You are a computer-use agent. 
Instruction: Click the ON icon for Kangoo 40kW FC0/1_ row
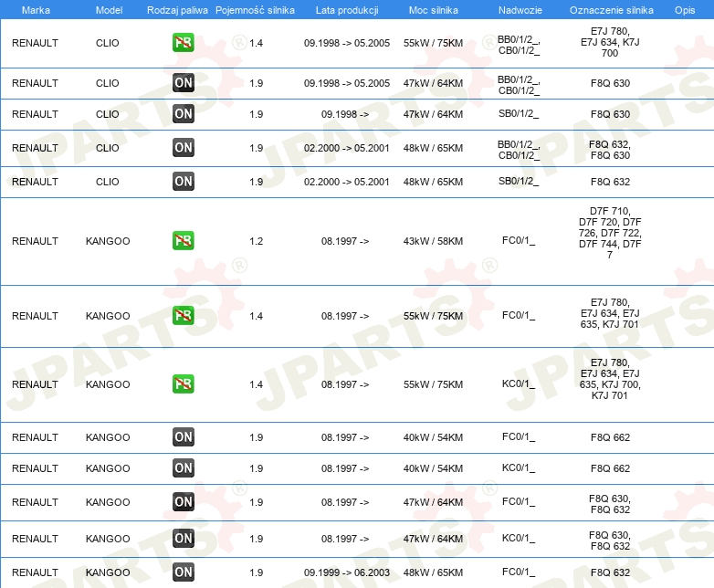(183, 436)
